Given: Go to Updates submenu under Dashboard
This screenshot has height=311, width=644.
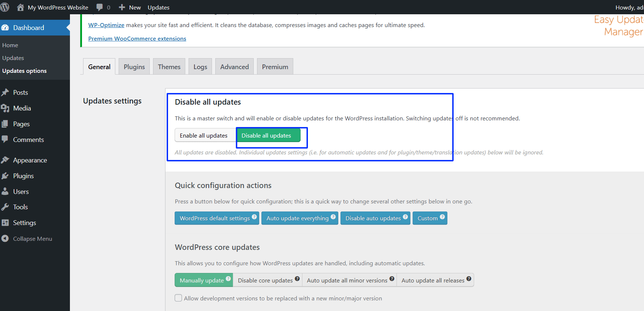Looking at the screenshot, I should [x=13, y=58].
